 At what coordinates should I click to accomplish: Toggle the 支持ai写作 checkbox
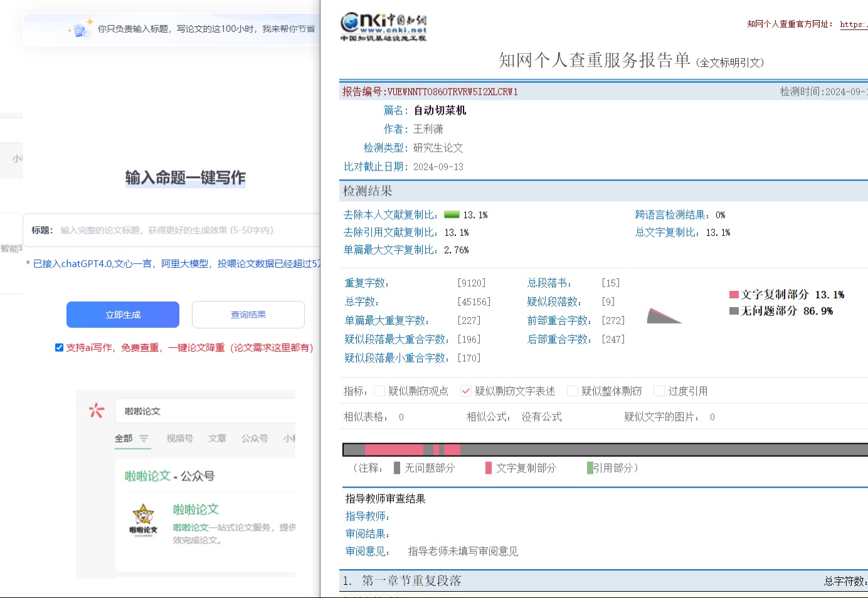(59, 347)
